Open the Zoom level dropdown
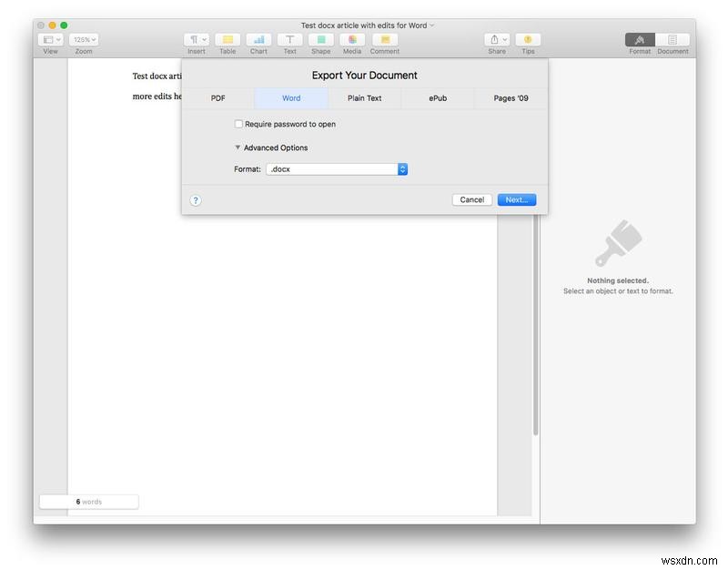 83,39
